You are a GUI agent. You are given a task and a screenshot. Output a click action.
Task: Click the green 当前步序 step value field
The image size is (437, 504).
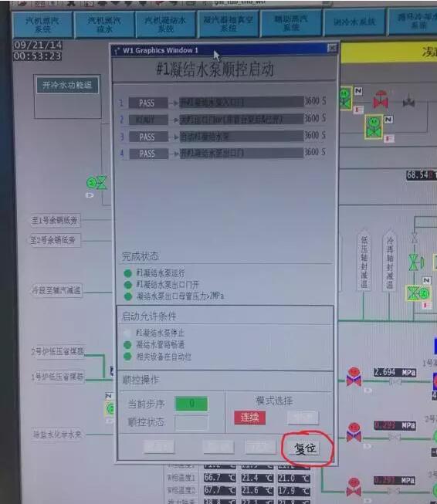(x=191, y=404)
